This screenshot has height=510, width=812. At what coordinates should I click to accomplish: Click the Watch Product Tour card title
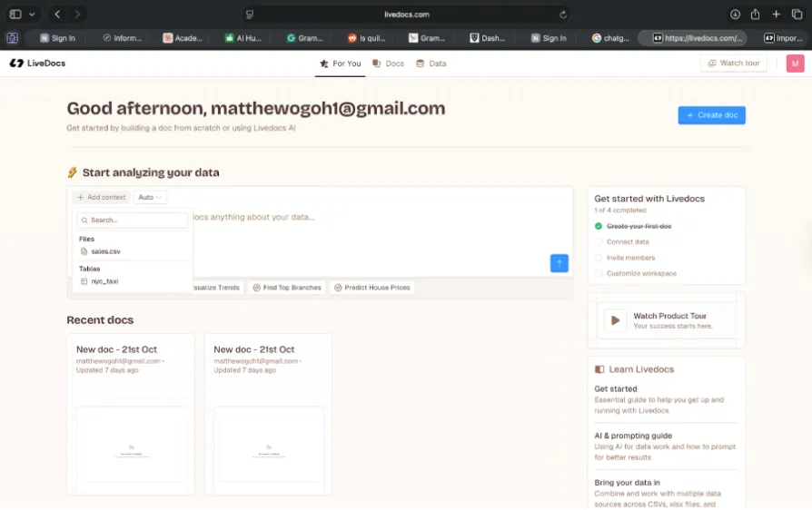(x=669, y=316)
